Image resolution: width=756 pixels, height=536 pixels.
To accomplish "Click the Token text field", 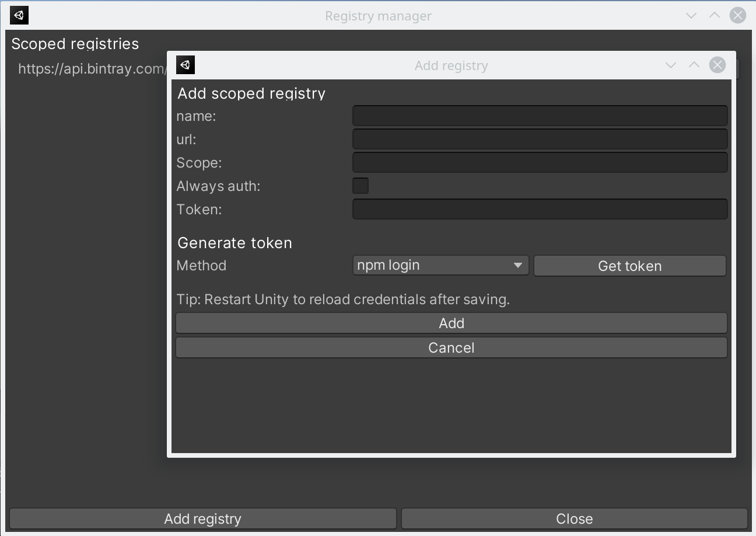I will click(x=540, y=209).
